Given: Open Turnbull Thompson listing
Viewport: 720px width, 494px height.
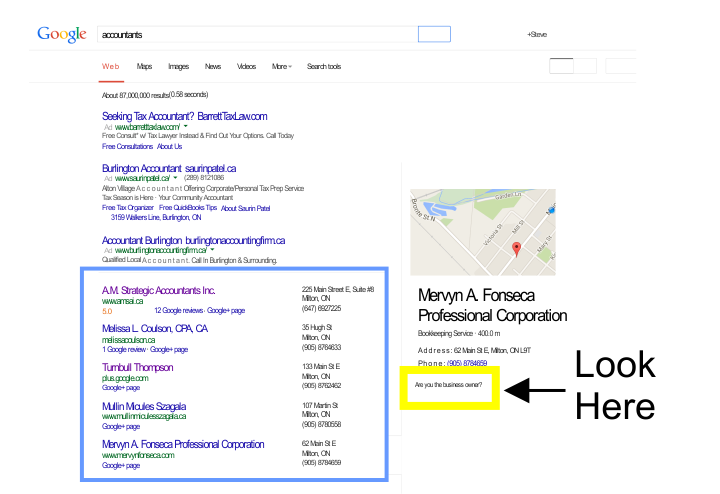Looking at the screenshot, I should [x=137, y=368].
